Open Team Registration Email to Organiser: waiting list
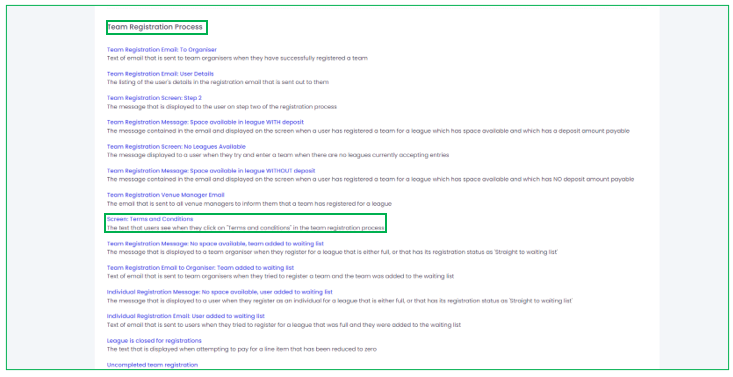 [x=201, y=268]
